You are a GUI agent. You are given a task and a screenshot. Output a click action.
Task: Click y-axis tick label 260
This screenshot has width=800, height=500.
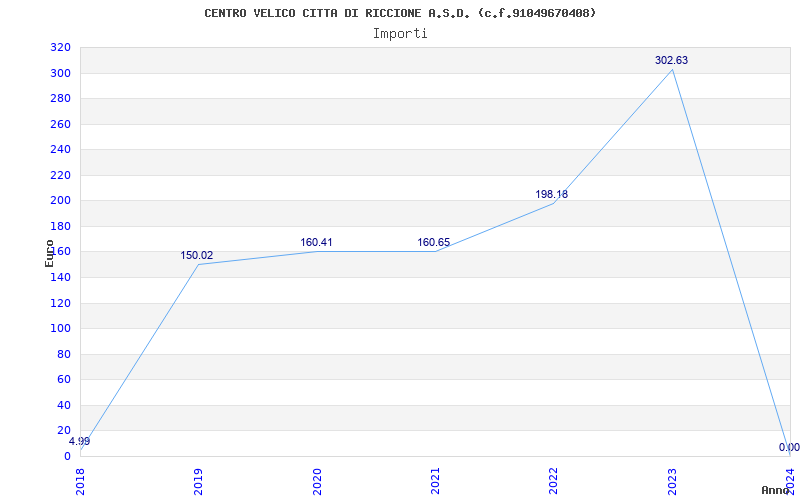click(61, 124)
